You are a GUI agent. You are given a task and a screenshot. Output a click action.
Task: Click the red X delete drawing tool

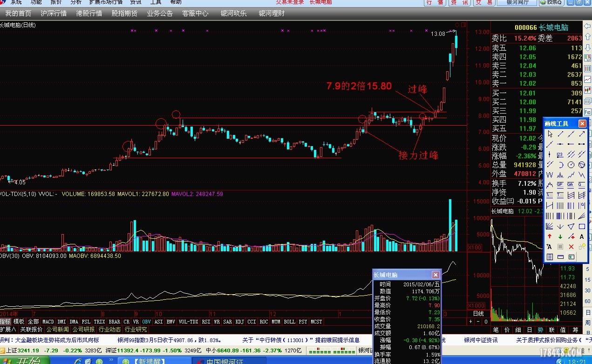pyautogui.click(x=572, y=247)
